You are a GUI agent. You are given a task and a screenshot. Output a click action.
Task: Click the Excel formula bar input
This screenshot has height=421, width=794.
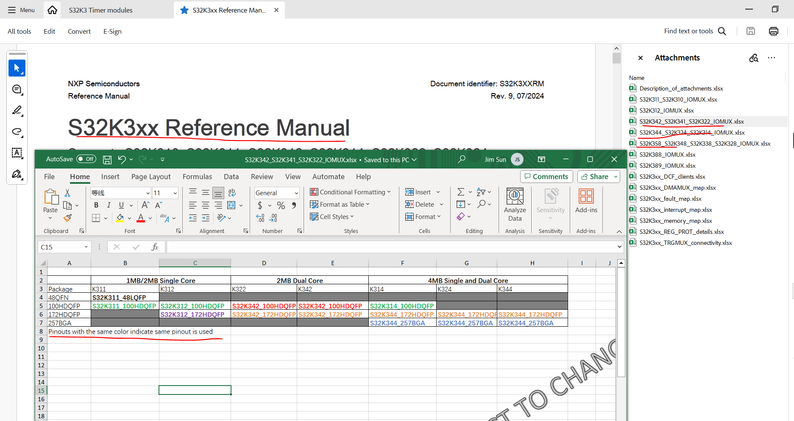pos(391,247)
